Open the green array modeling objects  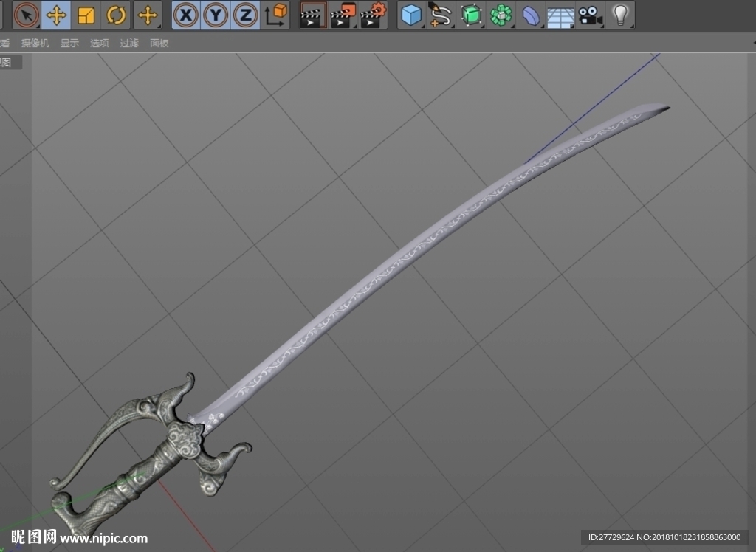pos(501,15)
